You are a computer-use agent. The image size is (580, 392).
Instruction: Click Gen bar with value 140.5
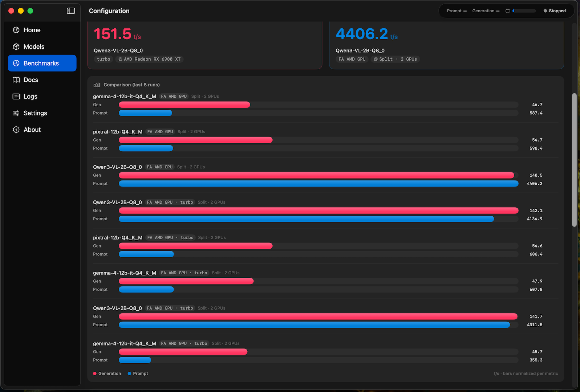point(317,175)
